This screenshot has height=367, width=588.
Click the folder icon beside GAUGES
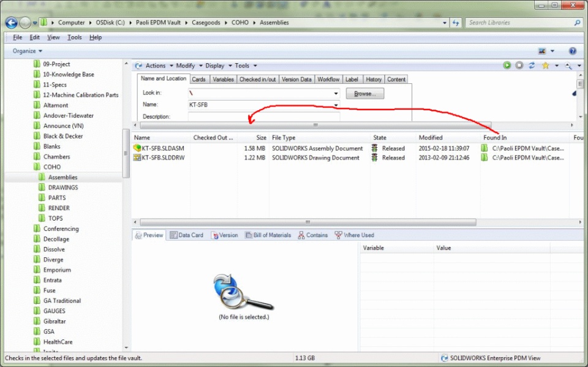pos(37,311)
